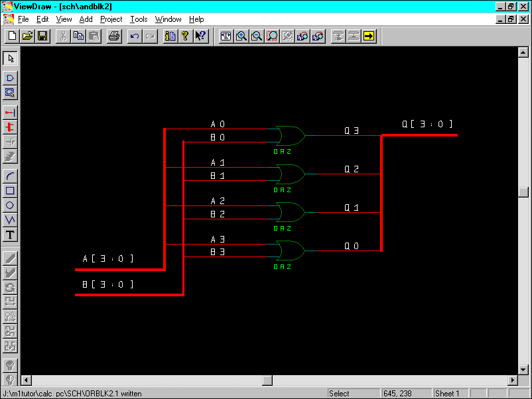
Task: Open the Tools menu
Action: [x=139, y=19]
